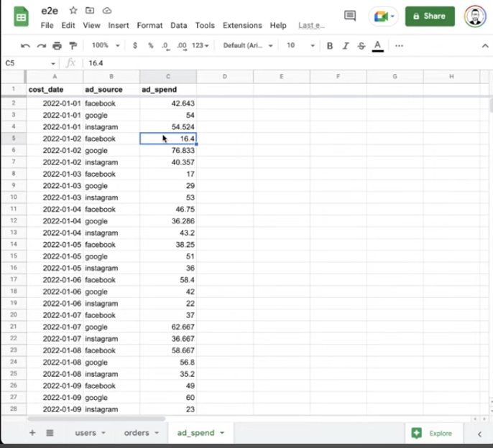Select the cell with 62.667
Viewport: 493px width, 448px height.
click(x=168, y=327)
